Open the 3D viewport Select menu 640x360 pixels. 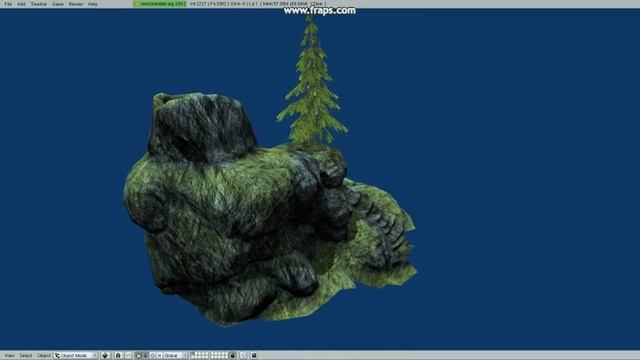[26, 356]
